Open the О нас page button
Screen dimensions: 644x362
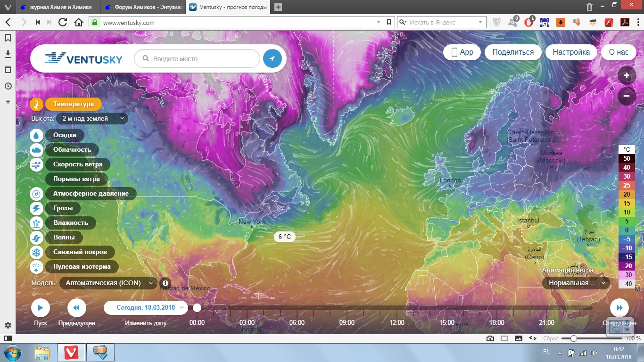(619, 52)
